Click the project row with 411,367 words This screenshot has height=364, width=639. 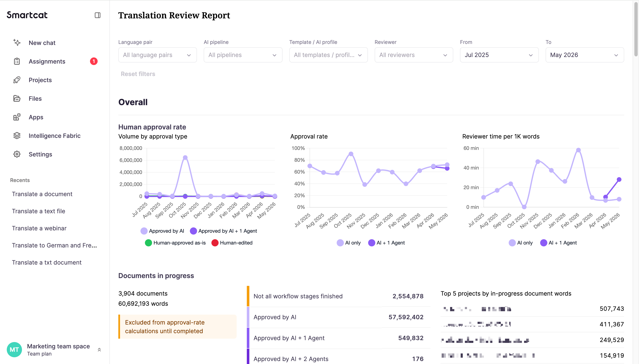click(532, 325)
